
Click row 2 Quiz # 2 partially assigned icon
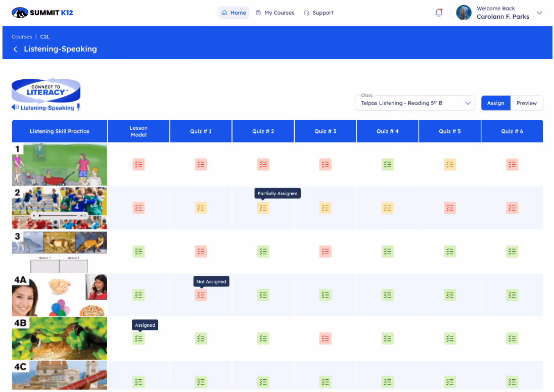[263, 208]
